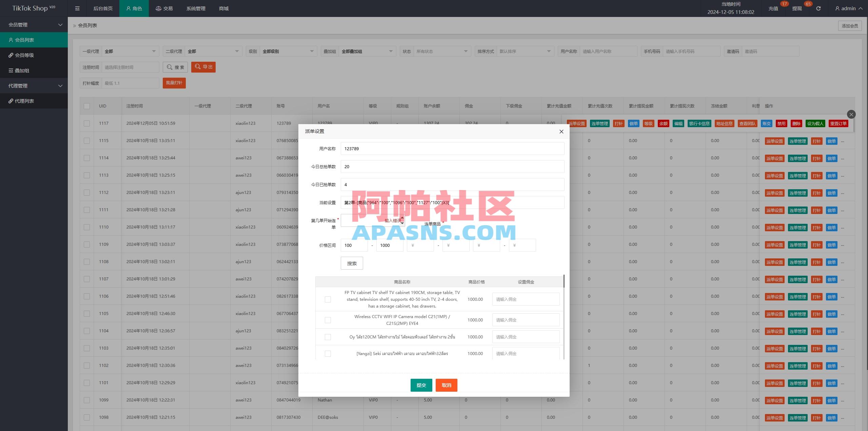The width and height of the screenshot is (868, 431).
Task: Collapse the 会员管理 sidebar group
Action: 60,24
